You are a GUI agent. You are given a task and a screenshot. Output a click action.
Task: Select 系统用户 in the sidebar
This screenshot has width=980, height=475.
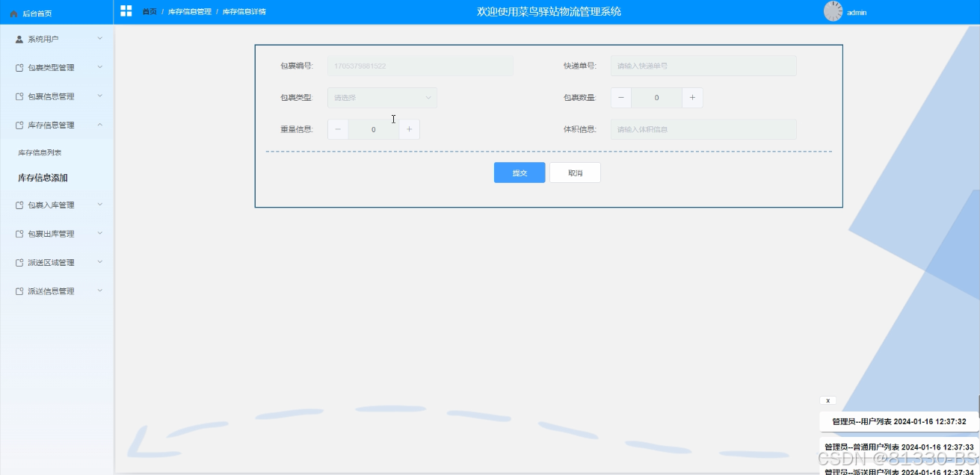[57, 39]
